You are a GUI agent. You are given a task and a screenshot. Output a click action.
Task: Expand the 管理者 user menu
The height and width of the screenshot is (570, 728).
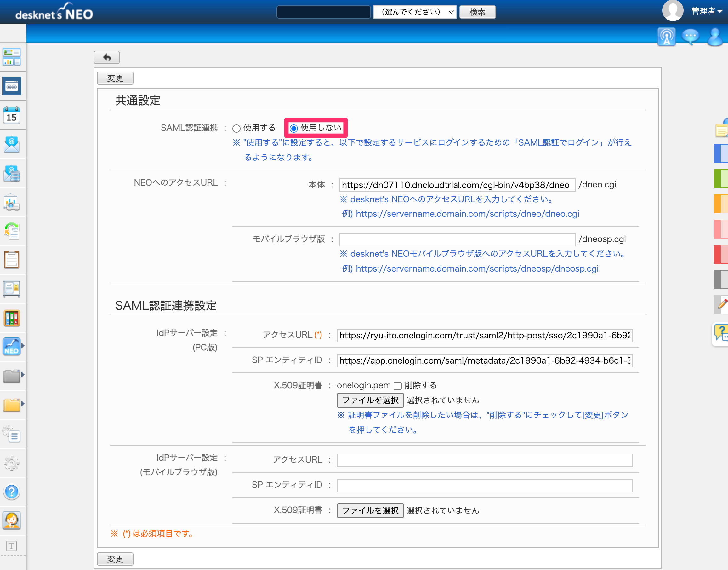[706, 11]
